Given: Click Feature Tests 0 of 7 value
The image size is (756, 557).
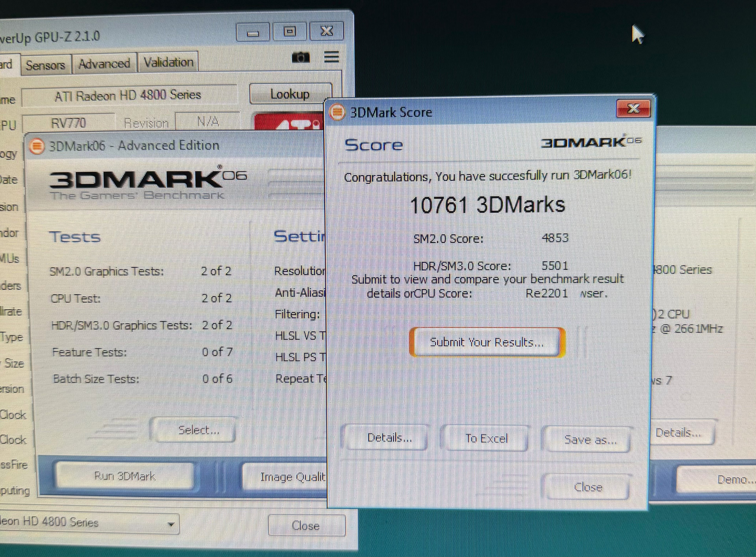Looking at the screenshot, I should pos(218,352).
